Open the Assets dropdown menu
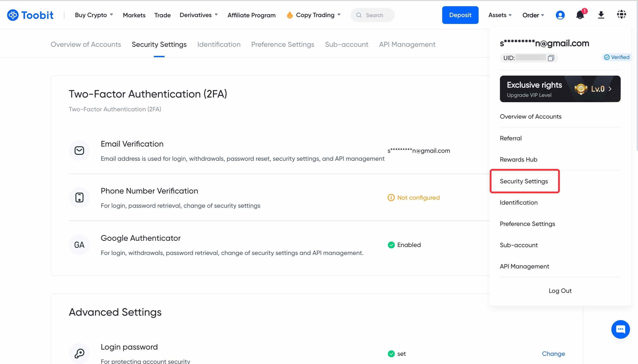This screenshot has width=638, height=364. 499,15
